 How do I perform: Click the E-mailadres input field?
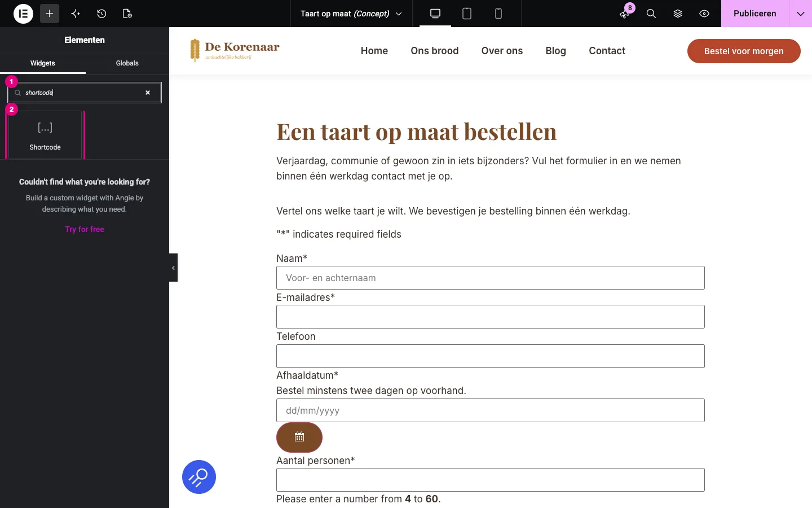491,317
